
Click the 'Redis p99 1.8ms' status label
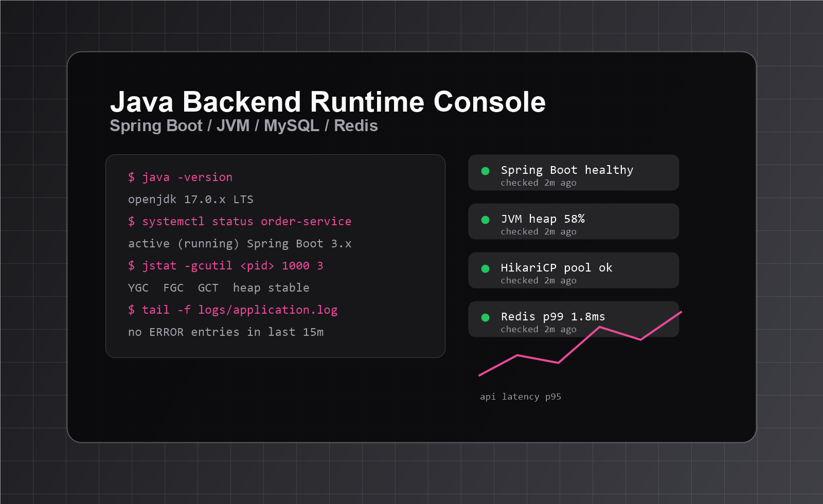[553, 317]
